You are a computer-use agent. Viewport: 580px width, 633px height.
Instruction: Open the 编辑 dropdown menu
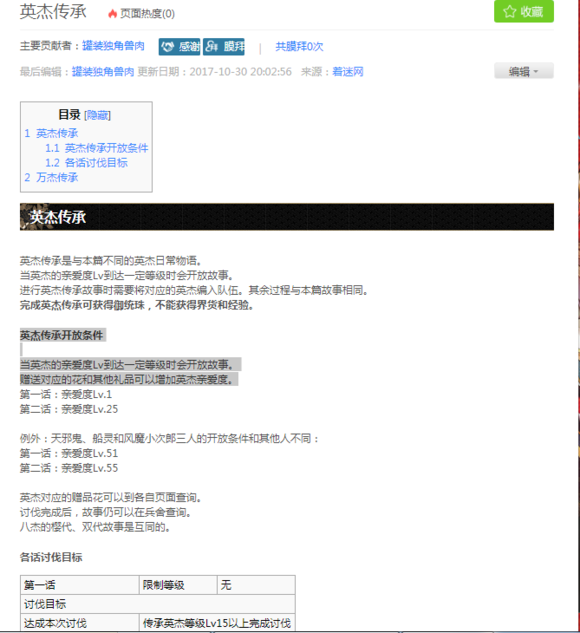pos(524,71)
